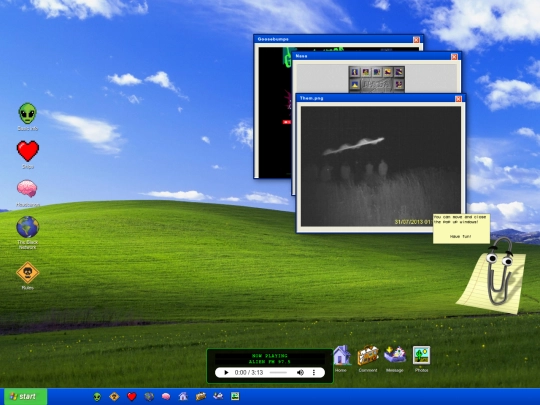Open the Windows start button
The image size is (540, 405).
pyautogui.click(x=25, y=396)
